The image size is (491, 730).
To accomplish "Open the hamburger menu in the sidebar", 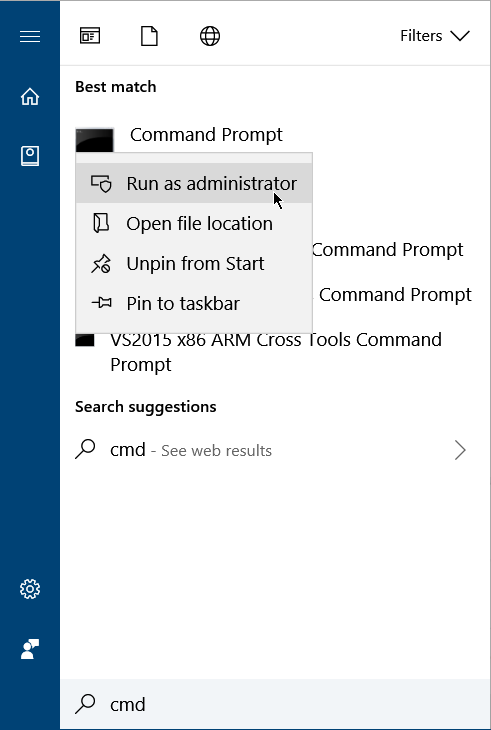I will tap(30, 36).
